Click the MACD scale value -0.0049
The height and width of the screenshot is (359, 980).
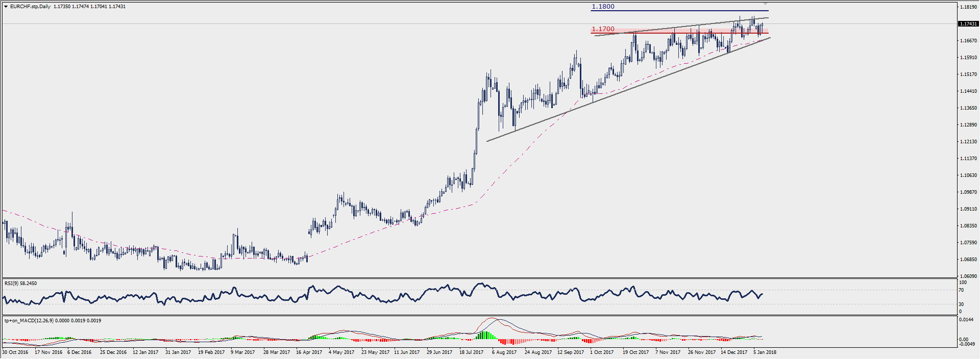(967, 344)
